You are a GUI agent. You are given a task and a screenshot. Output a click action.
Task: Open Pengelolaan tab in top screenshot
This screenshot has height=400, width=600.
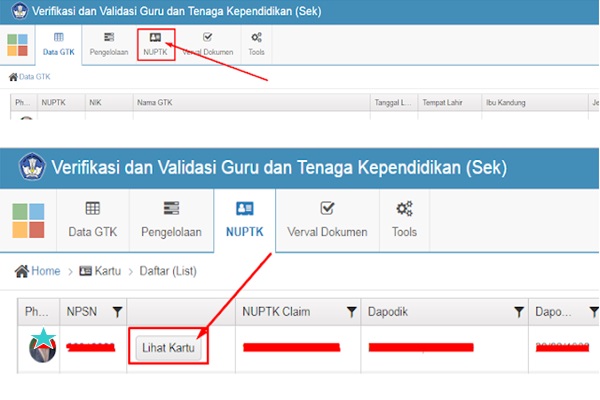(109, 45)
